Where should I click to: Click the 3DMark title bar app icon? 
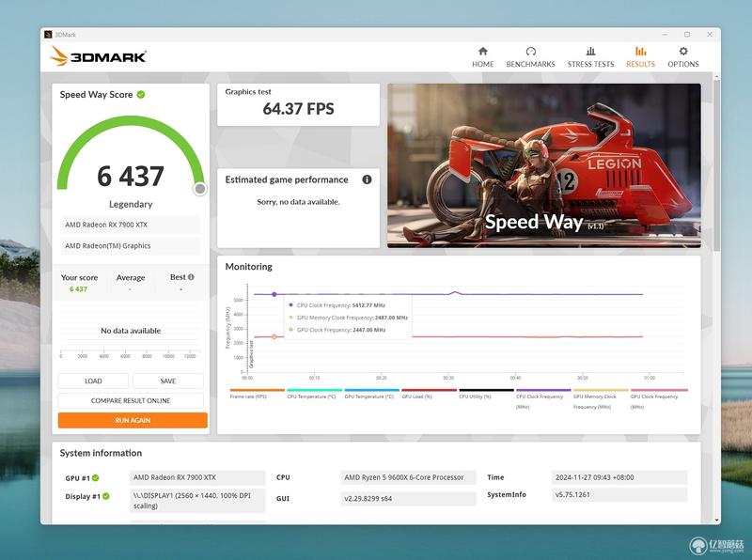click(x=48, y=35)
